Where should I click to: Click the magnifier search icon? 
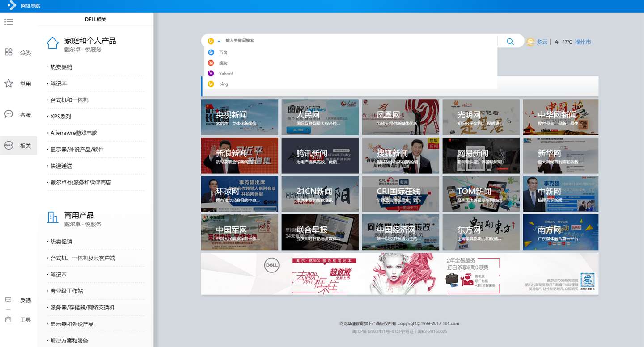point(510,42)
